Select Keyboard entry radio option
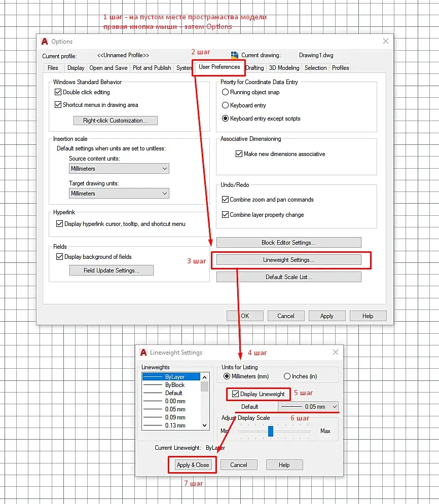This screenshot has width=439, height=504. 225,105
